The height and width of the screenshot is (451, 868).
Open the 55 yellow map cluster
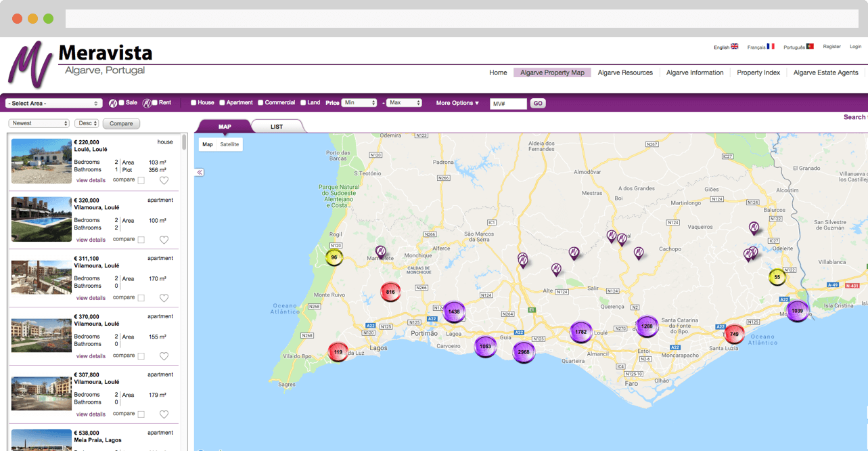pos(777,277)
